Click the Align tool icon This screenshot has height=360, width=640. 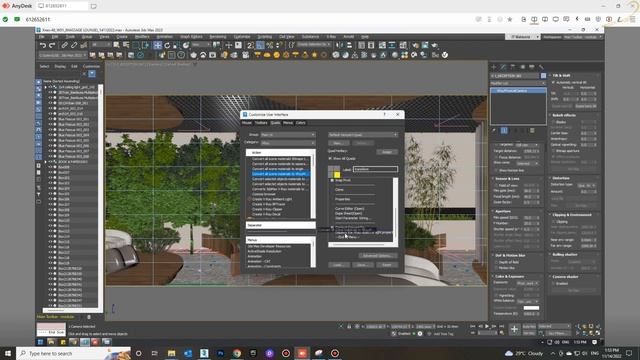(349, 45)
